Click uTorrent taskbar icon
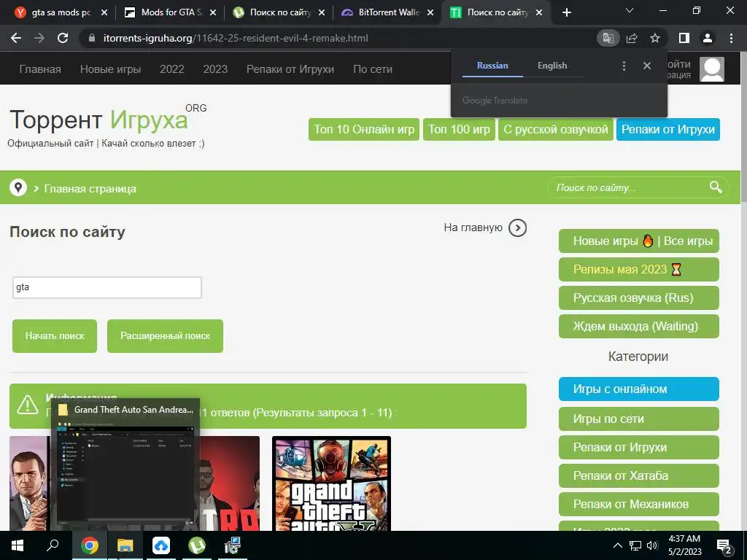 click(x=197, y=545)
